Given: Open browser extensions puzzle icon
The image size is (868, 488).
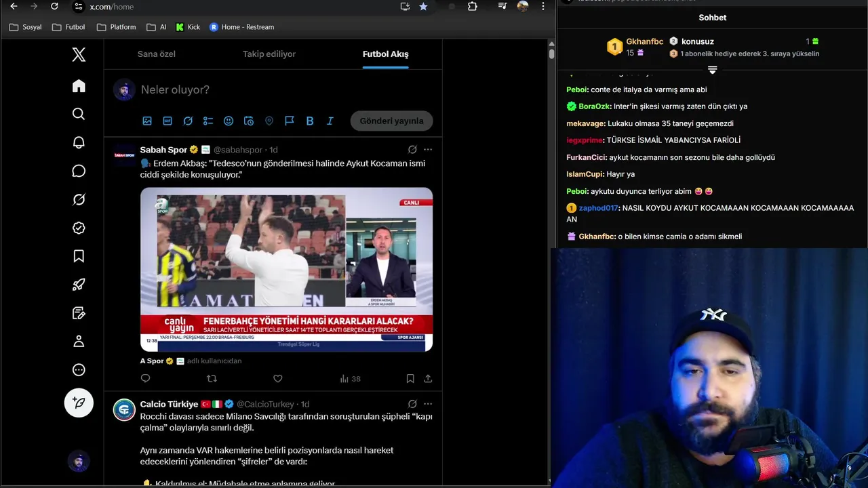Looking at the screenshot, I should click(473, 6).
